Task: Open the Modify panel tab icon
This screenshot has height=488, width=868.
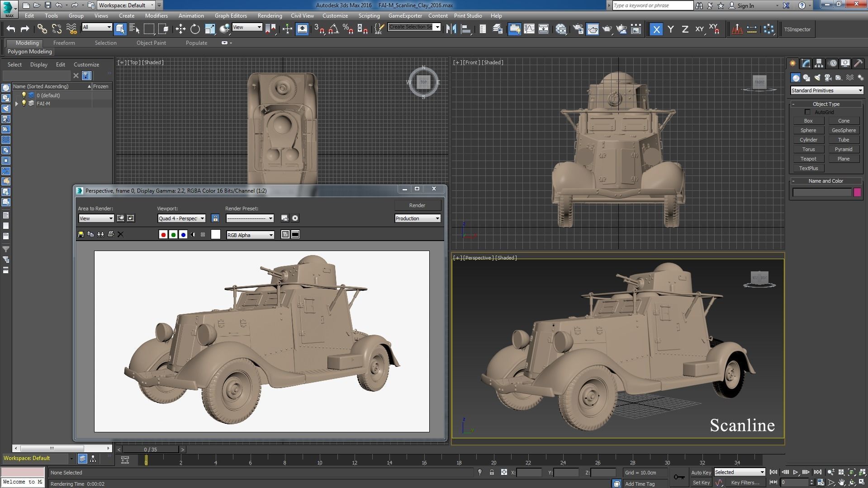Action: pyautogui.click(x=806, y=63)
